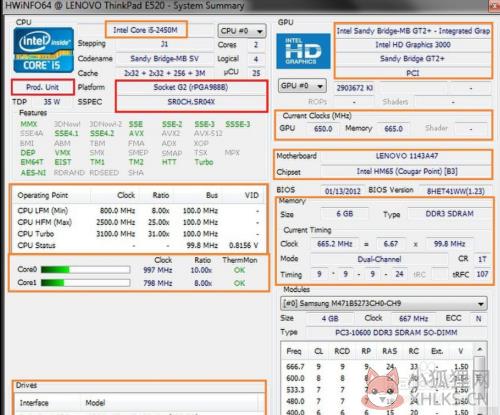This screenshot has height=415, width=500.
Task: Click the AES-NI feature label
Action: (x=33, y=173)
